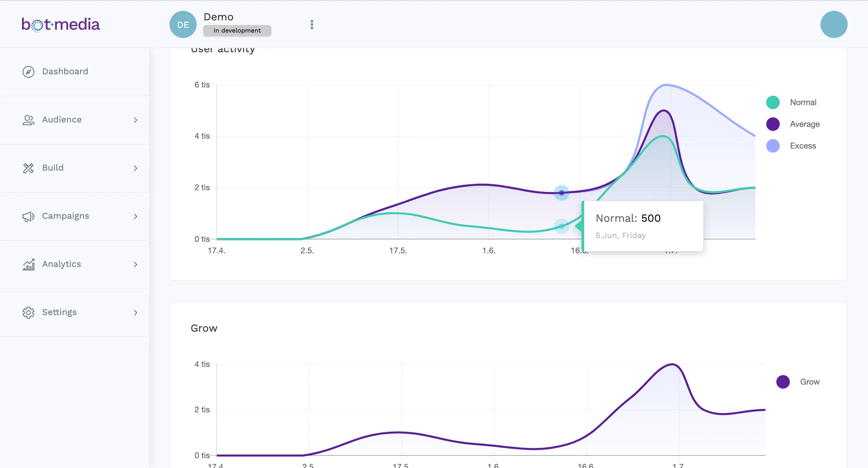Click the Campaigns megaphone icon
Viewport: 868px width, 468px height.
[28, 216]
